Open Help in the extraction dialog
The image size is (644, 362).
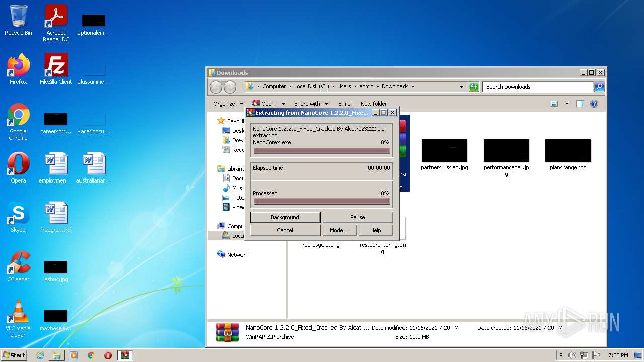[x=376, y=230]
